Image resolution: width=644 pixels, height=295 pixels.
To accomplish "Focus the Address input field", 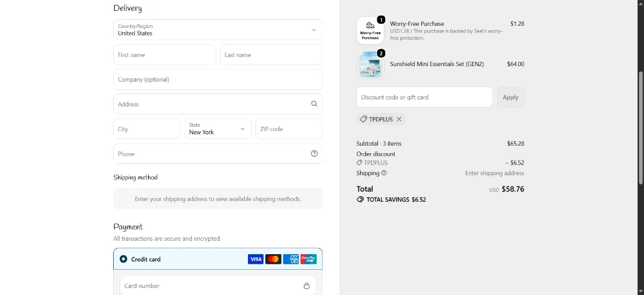I will [218, 104].
